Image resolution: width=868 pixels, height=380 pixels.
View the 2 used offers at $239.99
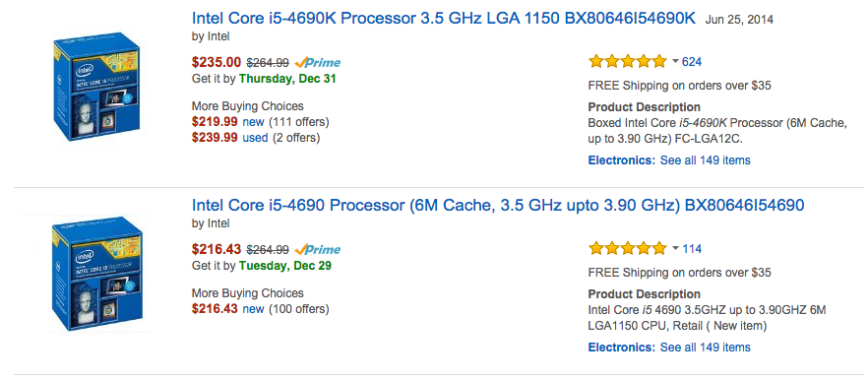(255, 138)
